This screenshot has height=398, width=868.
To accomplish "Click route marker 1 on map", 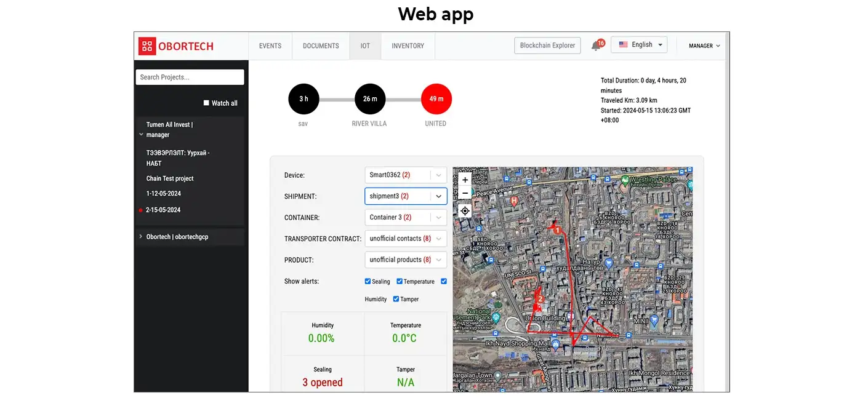I will (557, 230).
